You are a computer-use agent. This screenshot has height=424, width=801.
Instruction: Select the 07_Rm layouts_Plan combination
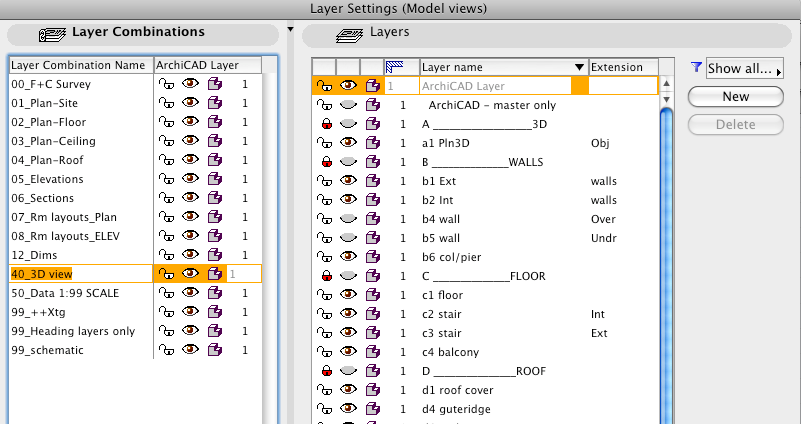[64, 217]
